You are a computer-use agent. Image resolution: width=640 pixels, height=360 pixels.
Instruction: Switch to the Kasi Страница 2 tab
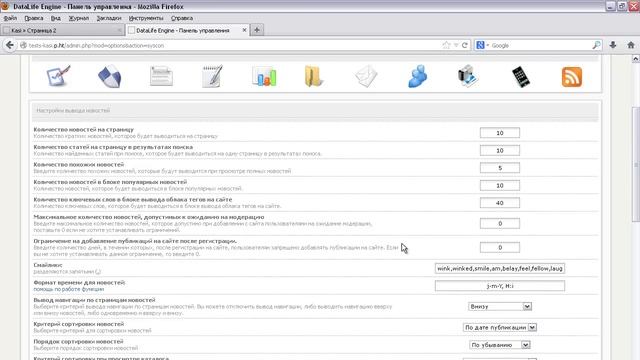point(62,30)
